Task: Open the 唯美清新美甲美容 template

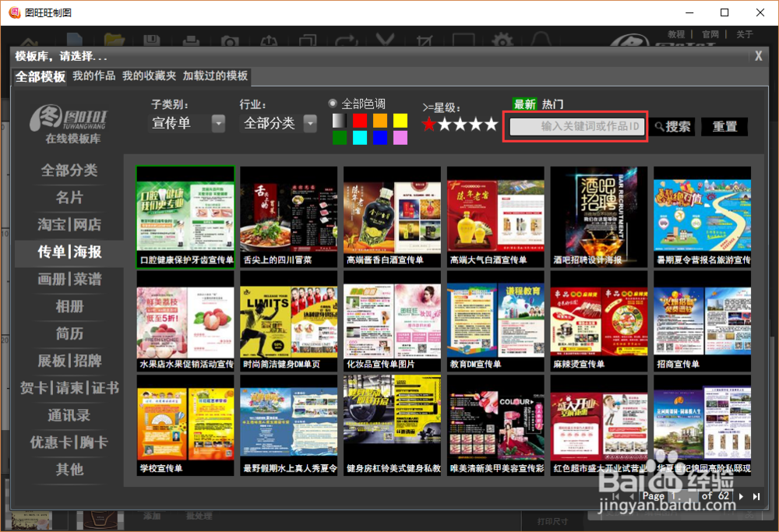Action: coord(495,426)
